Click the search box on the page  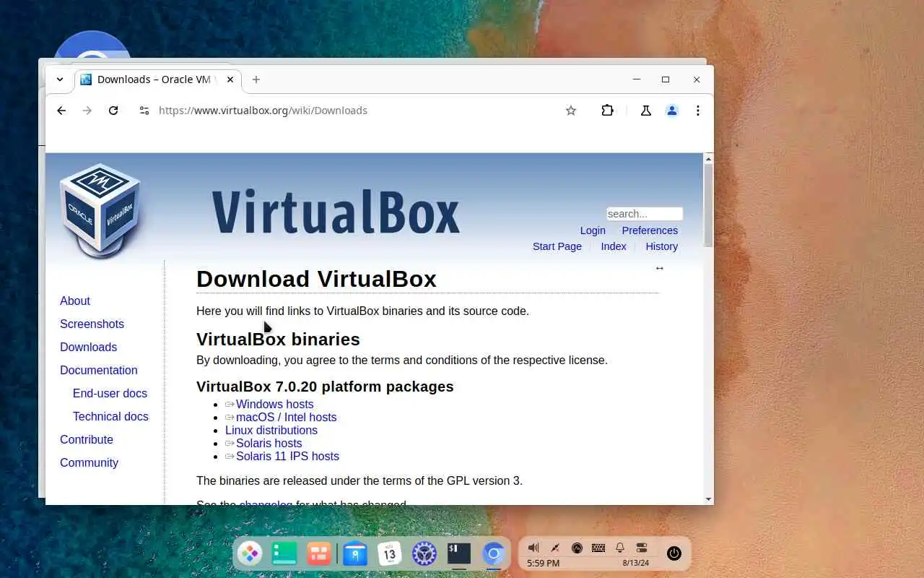click(x=645, y=214)
